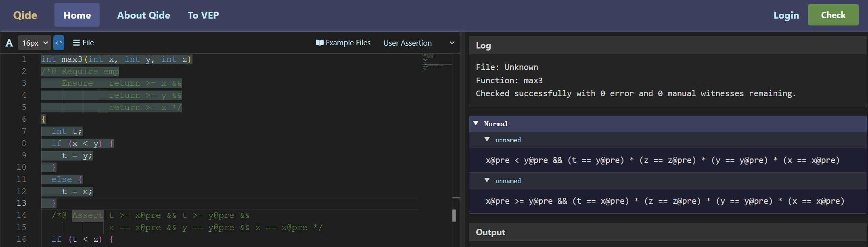Screen dimensions: 868x247
Task: Run the green Check button
Action: click(833, 15)
